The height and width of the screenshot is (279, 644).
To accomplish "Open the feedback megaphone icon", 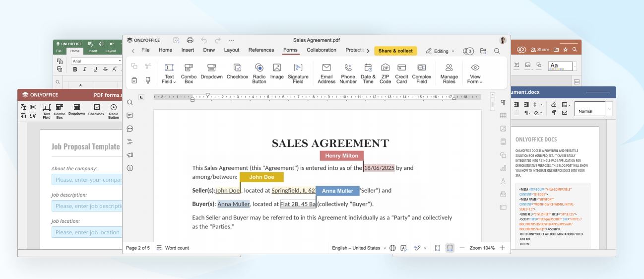I will 130,155.
